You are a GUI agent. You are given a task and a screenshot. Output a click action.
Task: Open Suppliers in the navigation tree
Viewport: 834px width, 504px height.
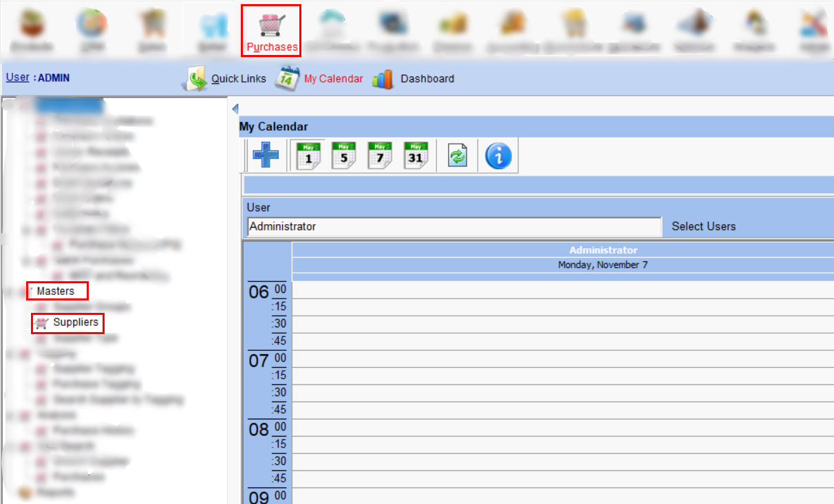(75, 322)
